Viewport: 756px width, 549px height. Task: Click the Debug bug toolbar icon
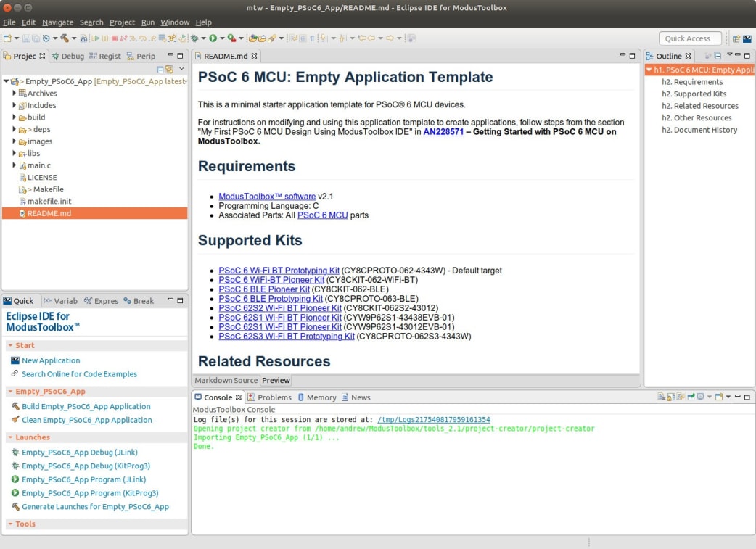tap(194, 38)
